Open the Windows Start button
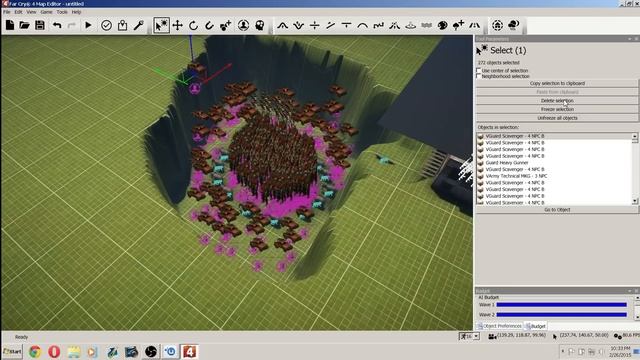This screenshot has height=360, width=640. click(x=12, y=351)
